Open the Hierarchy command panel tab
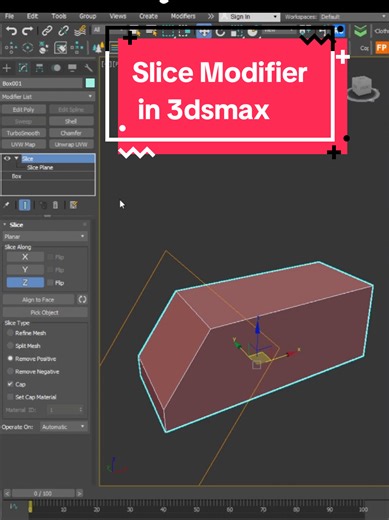Viewport: 389px width, 520px height. coord(39,68)
